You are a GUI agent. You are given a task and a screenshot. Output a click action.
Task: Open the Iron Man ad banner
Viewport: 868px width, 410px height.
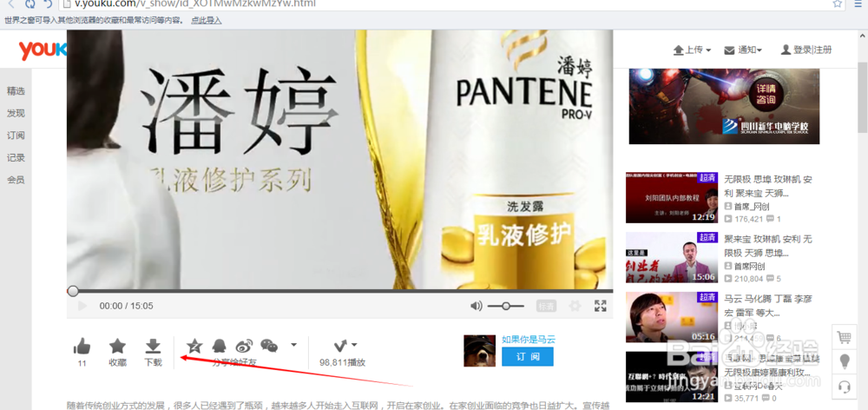[724, 106]
